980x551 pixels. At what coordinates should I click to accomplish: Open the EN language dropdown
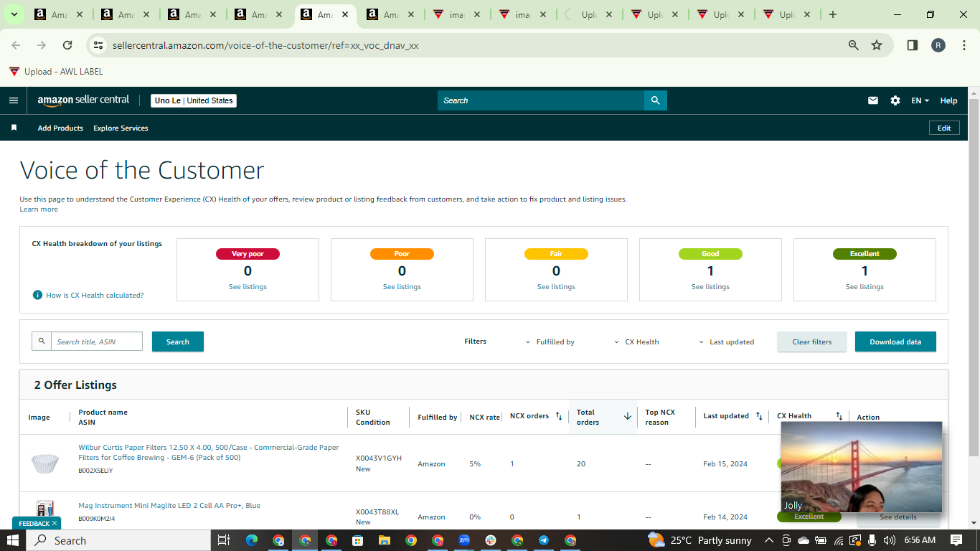pyautogui.click(x=920, y=100)
